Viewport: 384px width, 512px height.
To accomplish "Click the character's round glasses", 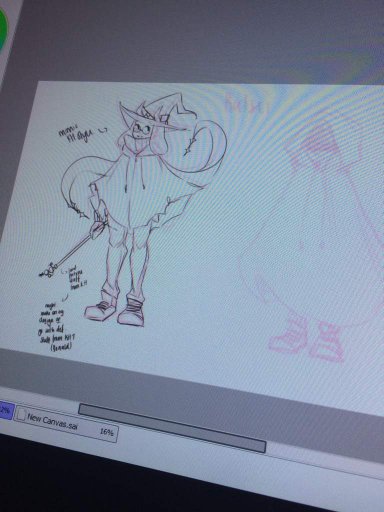I will pyautogui.click(x=142, y=128).
